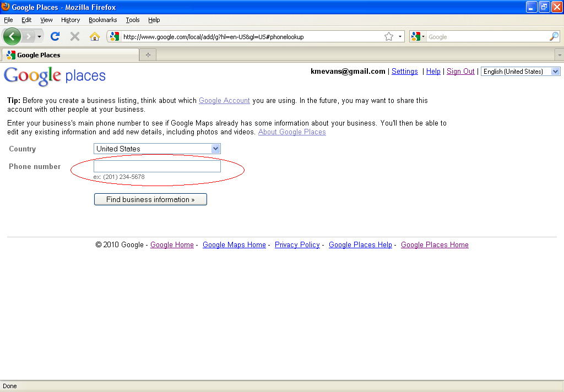The image size is (564, 392).
Task: Open the History menu
Action: (x=70, y=20)
